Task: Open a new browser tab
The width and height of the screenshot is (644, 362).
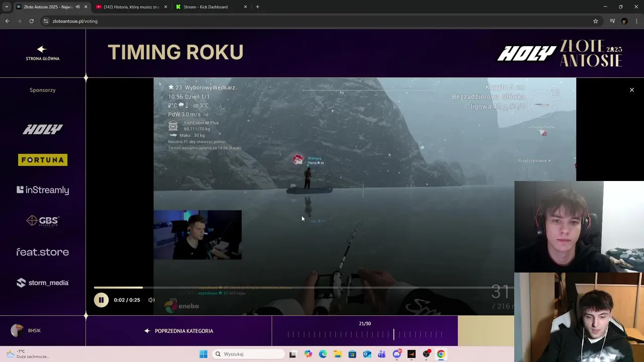Action: 258,7
